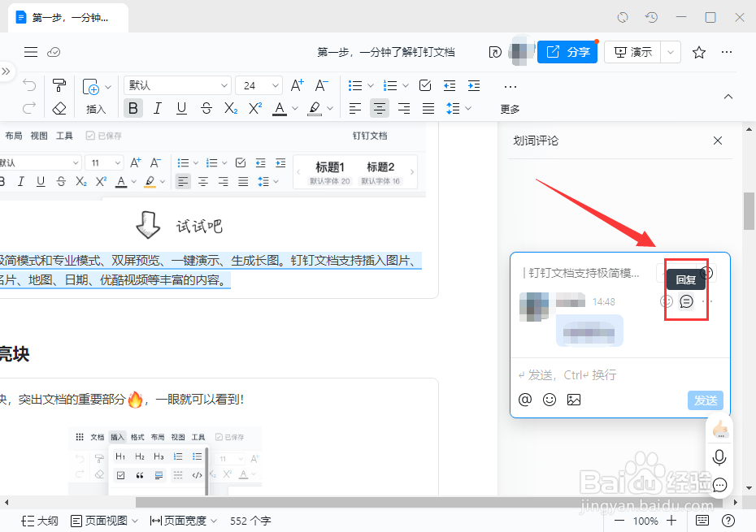Center align text in main toolbar
This screenshot has height=532, width=756.
coord(380,108)
